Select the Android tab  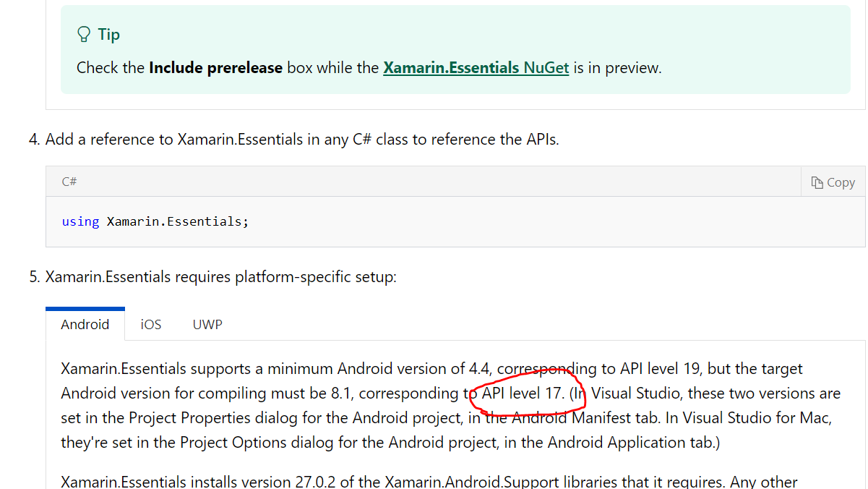(x=85, y=324)
